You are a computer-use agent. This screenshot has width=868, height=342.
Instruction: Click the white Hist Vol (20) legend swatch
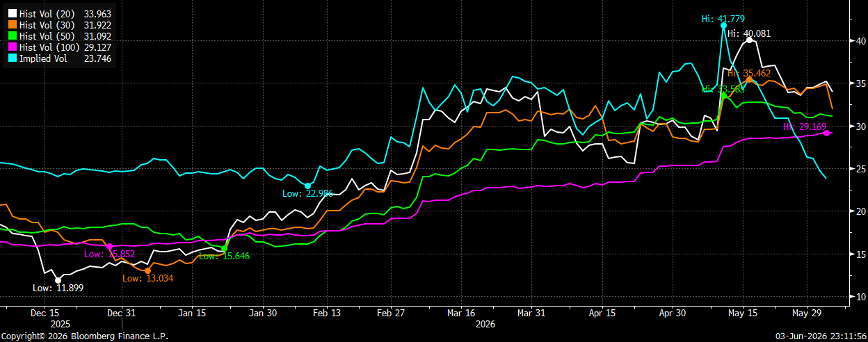point(11,14)
